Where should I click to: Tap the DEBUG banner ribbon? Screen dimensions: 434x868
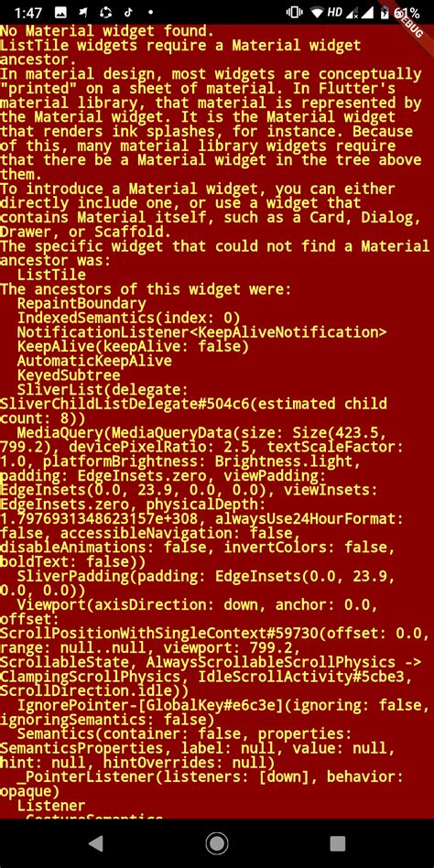pos(410,20)
